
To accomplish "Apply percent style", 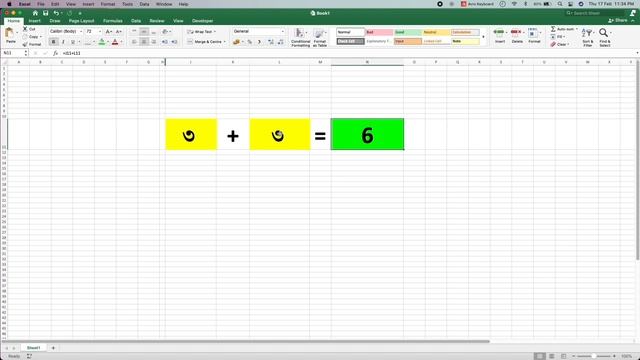I will (x=249, y=42).
